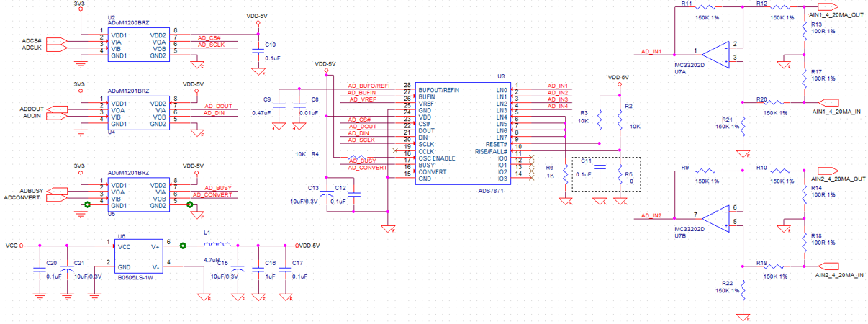Click the R18 designator label
Screen dimensions: 868x324
816,235
